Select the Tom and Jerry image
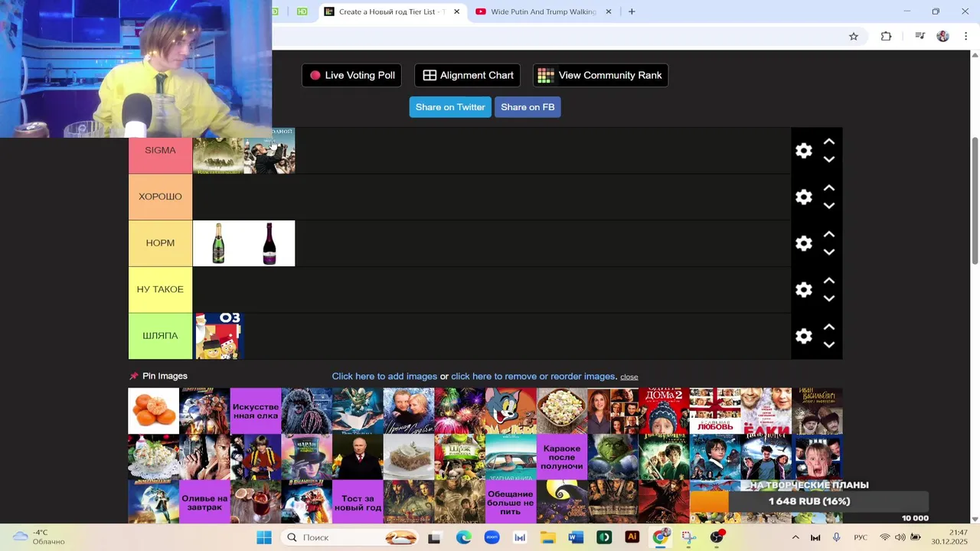 [511, 411]
